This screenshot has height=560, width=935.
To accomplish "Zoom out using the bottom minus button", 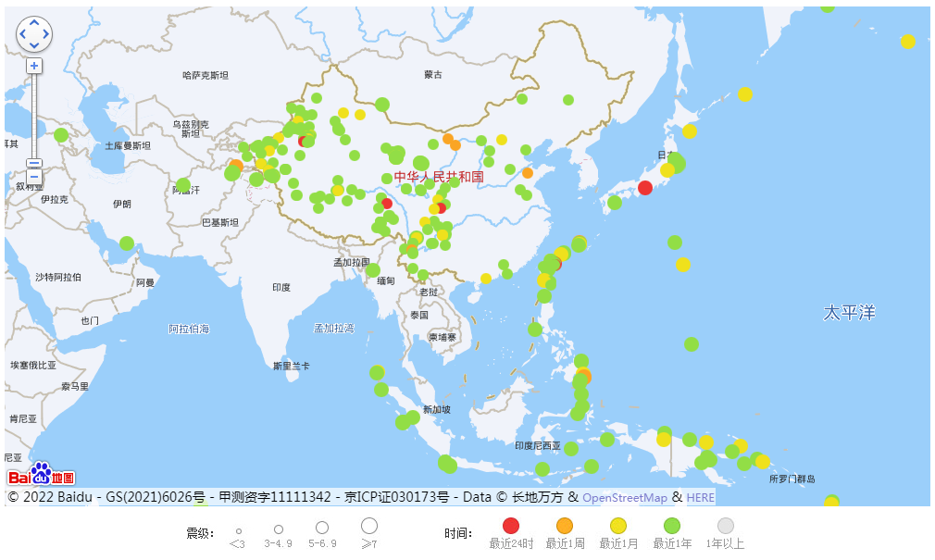I will click(x=34, y=177).
